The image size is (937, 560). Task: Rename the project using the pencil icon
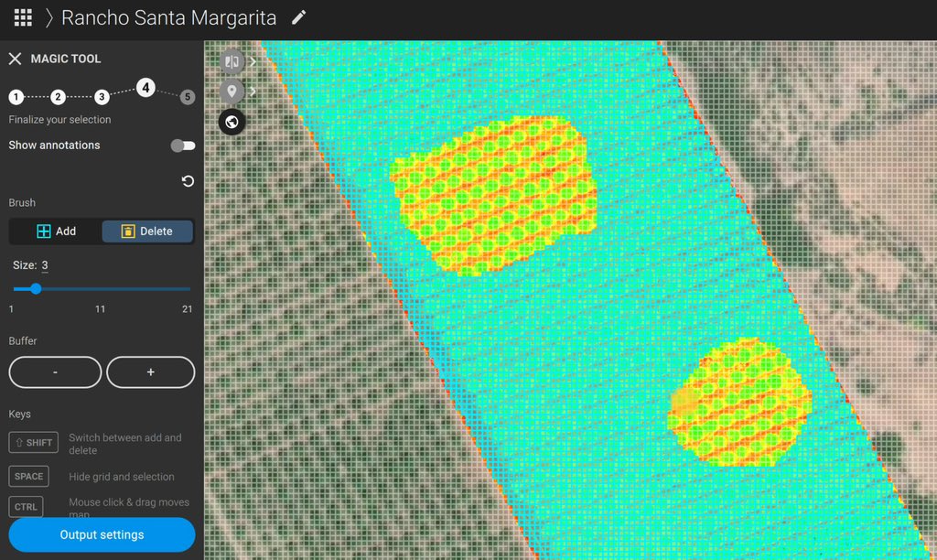coord(298,16)
